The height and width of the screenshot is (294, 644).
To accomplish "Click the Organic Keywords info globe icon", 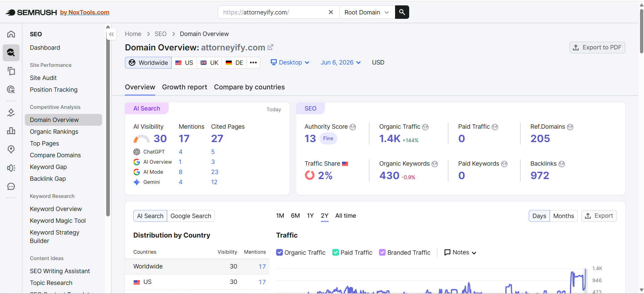I will tap(435, 164).
